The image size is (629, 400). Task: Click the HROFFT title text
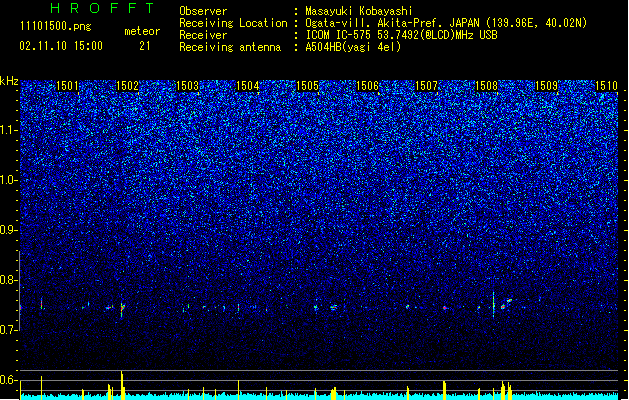point(102,8)
